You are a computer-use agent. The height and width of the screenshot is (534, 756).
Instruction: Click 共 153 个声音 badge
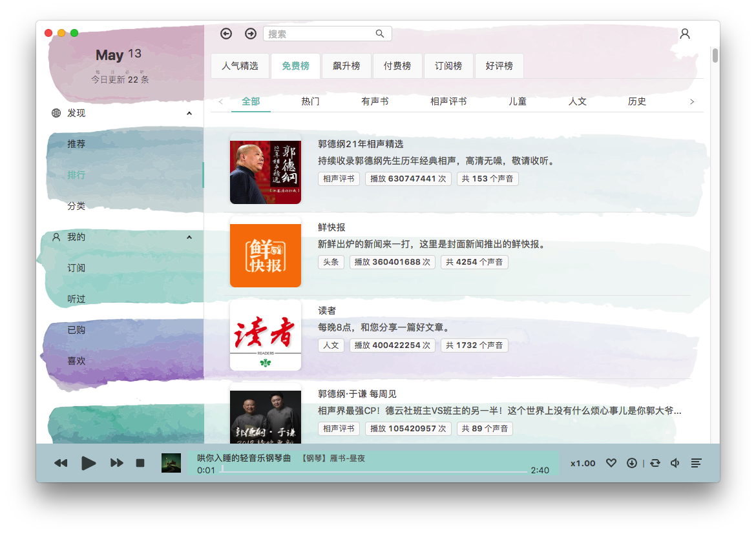coord(487,179)
